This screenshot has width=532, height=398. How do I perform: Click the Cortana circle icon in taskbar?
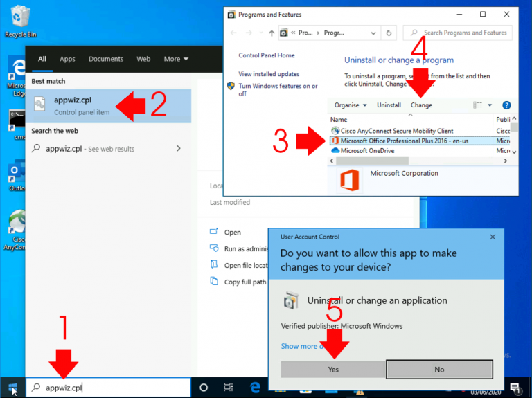(x=204, y=388)
